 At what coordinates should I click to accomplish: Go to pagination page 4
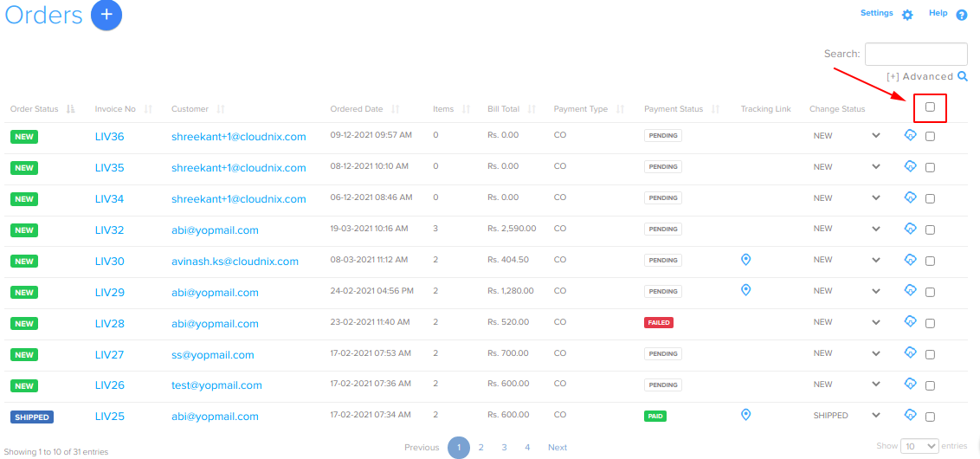tap(527, 447)
